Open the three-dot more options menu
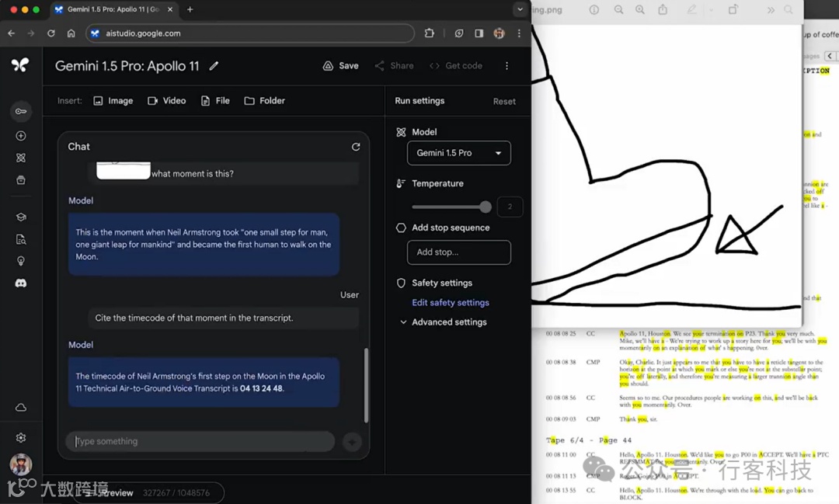This screenshot has width=839, height=504. click(x=507, y=66)
